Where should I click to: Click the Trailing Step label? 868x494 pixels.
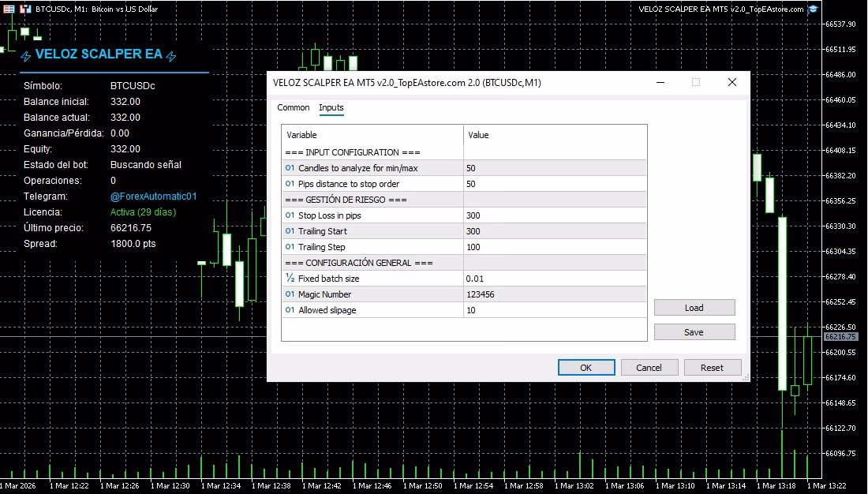[x=322, y=247]
